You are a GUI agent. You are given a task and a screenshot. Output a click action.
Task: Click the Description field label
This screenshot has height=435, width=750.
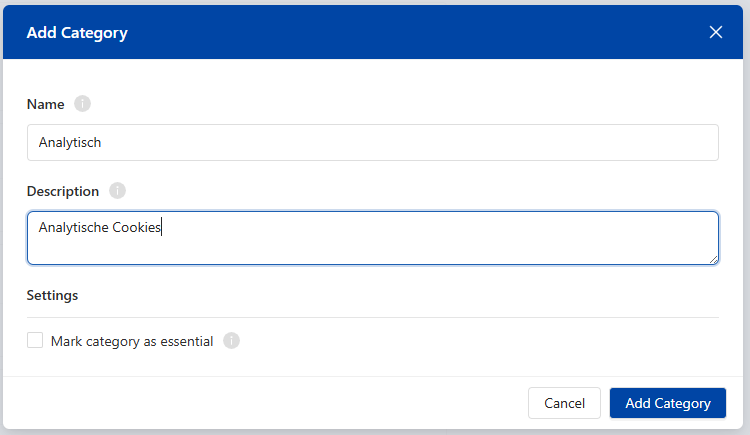coord(63,191)
